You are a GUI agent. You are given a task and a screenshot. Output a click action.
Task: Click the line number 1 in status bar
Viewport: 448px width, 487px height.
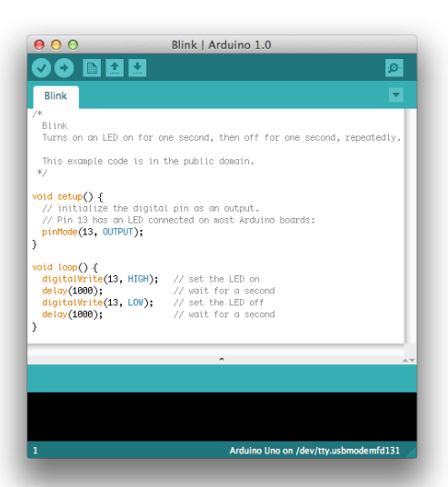[x=35, y=451]
